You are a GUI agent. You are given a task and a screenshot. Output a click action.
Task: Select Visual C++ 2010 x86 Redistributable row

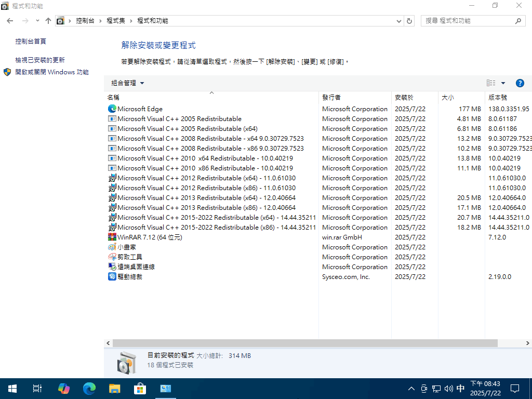coord(317,168)
